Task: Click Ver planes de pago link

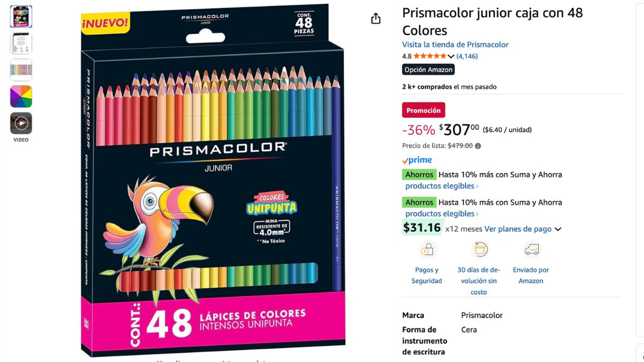Action: [x=518, y=229]
